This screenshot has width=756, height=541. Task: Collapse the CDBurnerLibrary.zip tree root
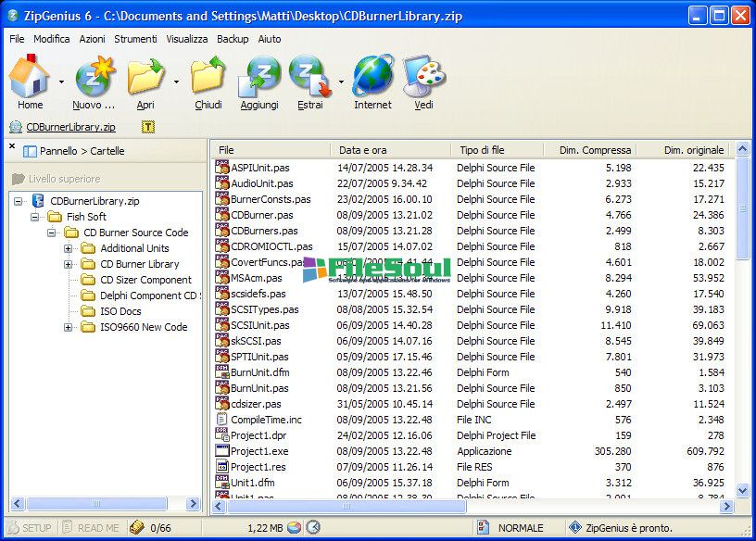(19, 201)
